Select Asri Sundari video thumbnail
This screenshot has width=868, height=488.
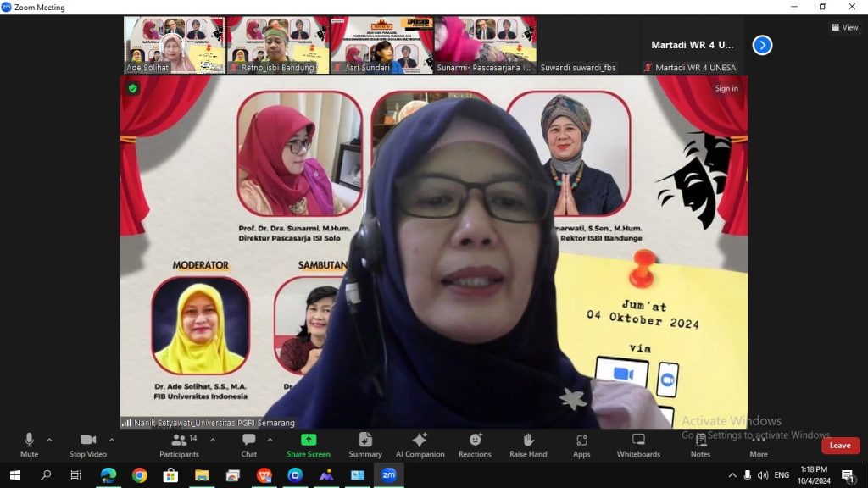pyautogui.click(x=381, y=45)
